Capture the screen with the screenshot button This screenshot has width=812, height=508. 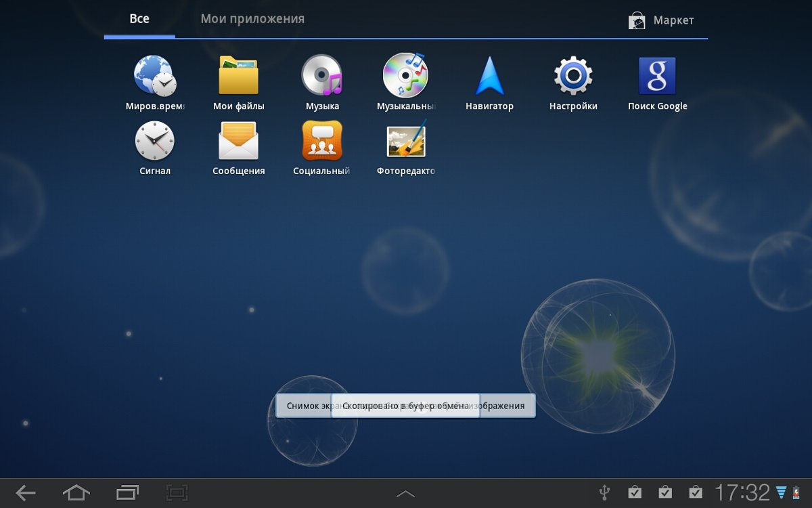(x=177, y=493)
